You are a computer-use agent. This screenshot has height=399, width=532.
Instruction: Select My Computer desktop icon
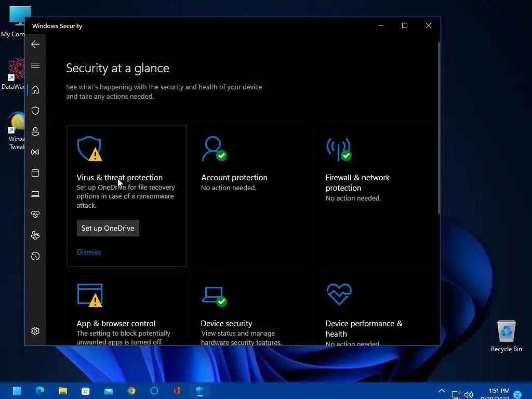pos(14,21)
